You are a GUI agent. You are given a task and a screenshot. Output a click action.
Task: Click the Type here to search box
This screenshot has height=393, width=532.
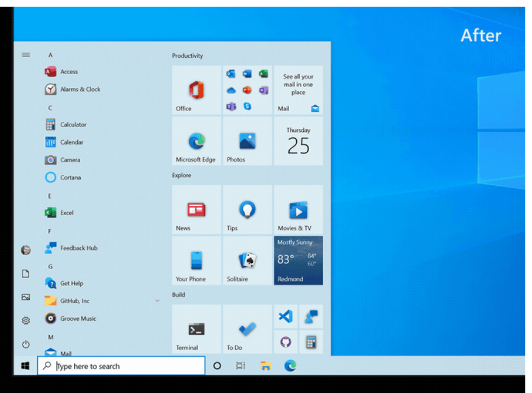click(121, 366)
